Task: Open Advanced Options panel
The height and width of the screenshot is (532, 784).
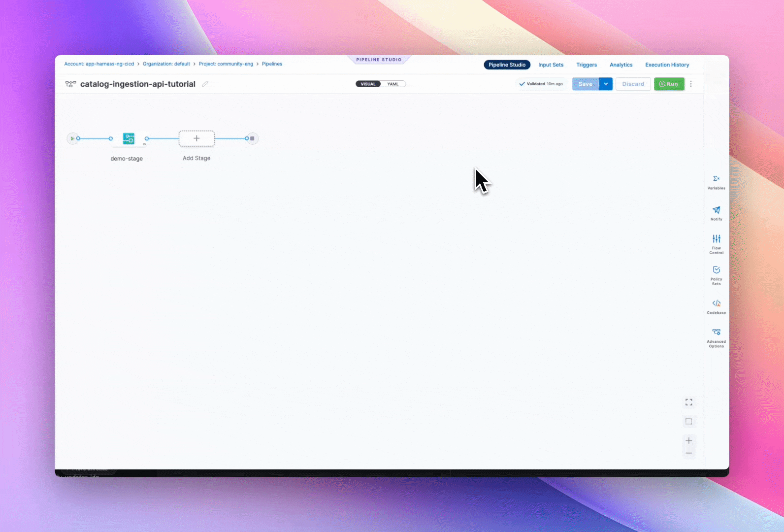Action: (x=716, y=332)
